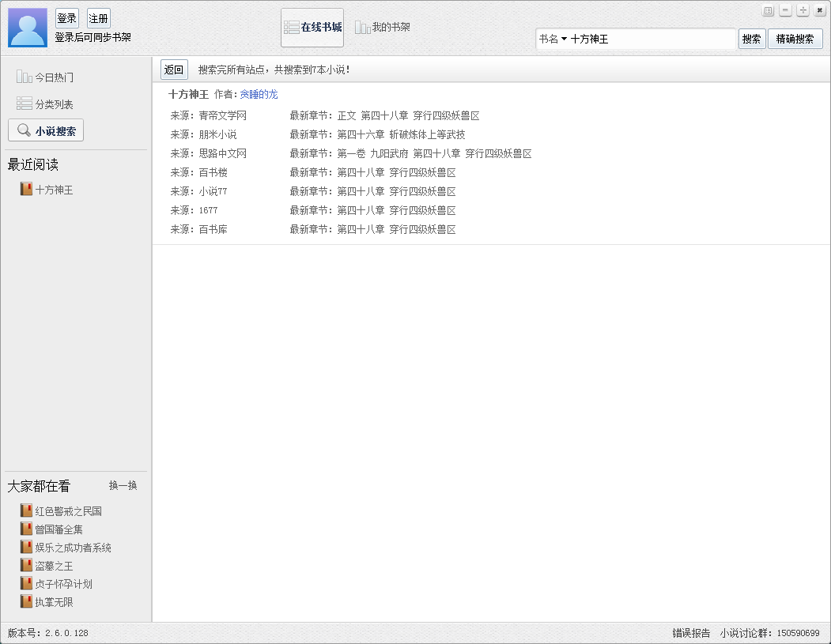831x644 pixels.
Task: Open recommended book 红色警戒之民国
Action: (68, 511)
